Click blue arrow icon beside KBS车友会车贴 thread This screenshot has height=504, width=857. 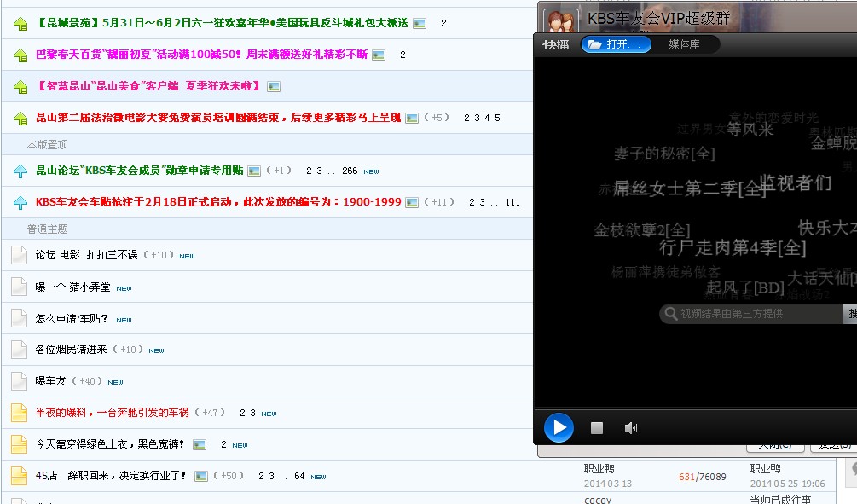point(20,203)
